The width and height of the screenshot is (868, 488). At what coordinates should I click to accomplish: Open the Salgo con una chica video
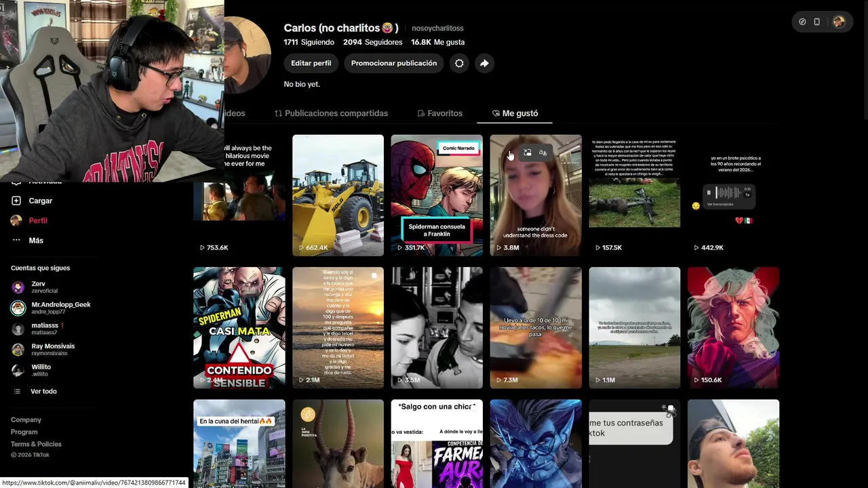pyautogui.click(x=437, y=443)
